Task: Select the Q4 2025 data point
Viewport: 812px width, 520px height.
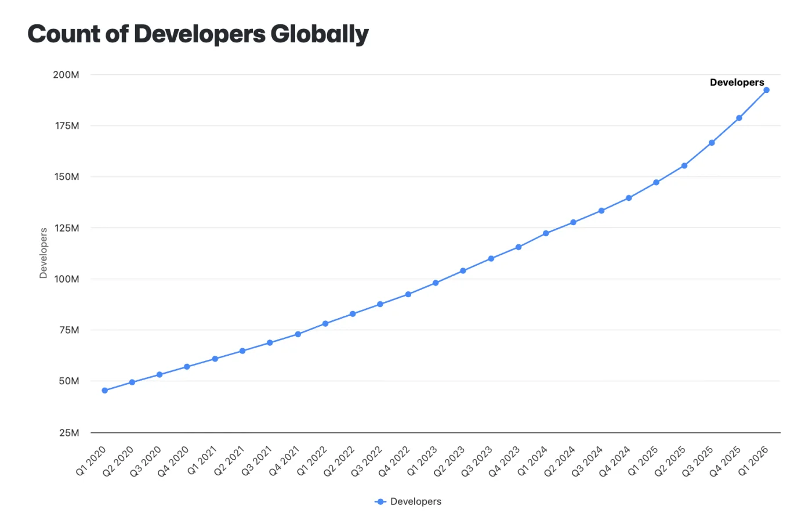Action: [739, 118]
